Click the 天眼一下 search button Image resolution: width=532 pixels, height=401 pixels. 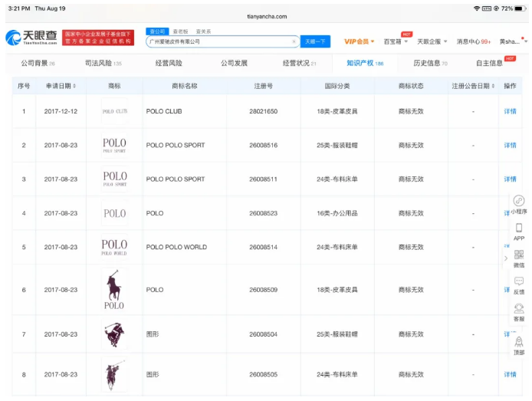pyautogui.click(x=315, y=41)
